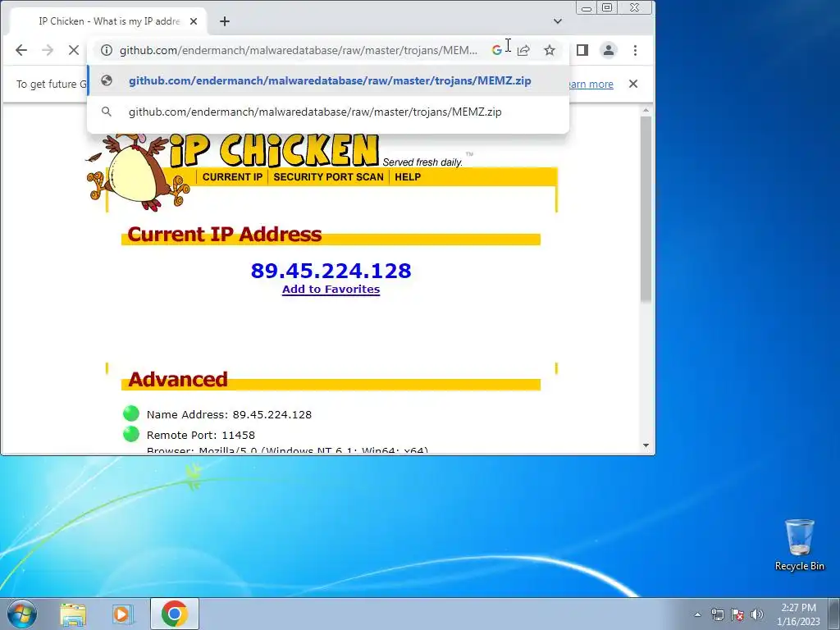Viewport: 840px width, 630px height.
Task: Click the Chrome taskbar icon
Action: (175, 614)
